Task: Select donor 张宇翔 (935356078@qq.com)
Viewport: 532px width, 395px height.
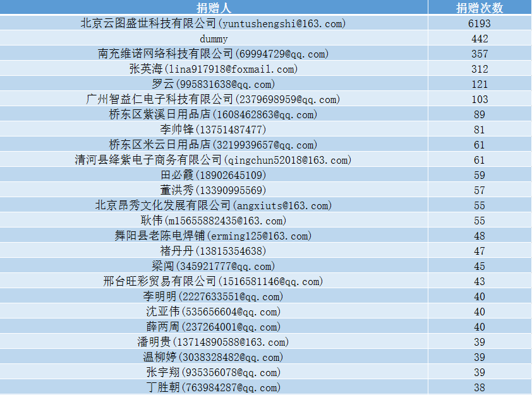Action: [214, 372]
